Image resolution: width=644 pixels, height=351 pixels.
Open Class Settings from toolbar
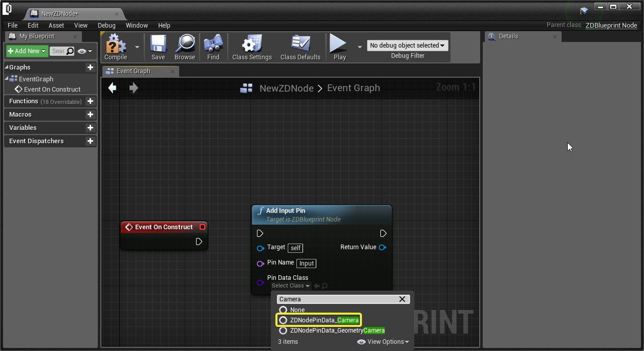tap(252, 44)
